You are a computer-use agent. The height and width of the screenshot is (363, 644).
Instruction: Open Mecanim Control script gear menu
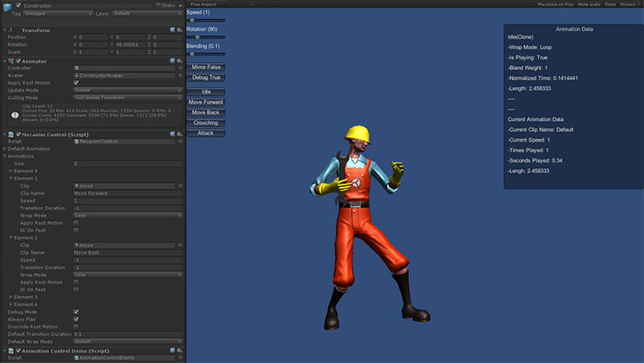click(180, 134)
